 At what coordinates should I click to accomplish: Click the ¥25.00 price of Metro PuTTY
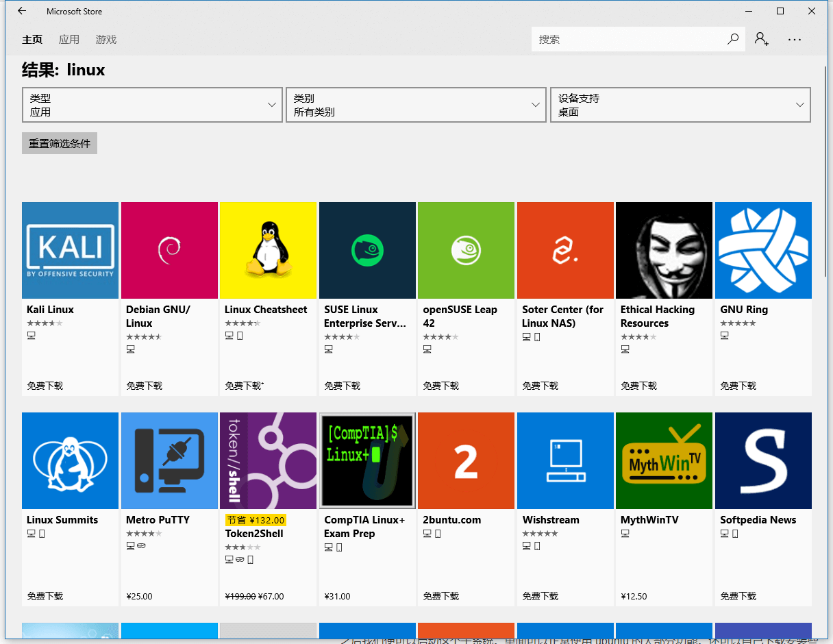tap(139, 596)
